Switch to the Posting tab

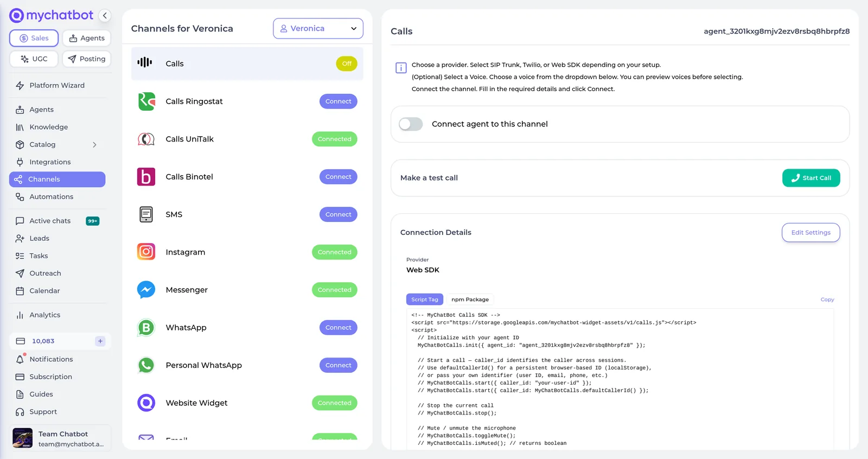coord(87,59)
